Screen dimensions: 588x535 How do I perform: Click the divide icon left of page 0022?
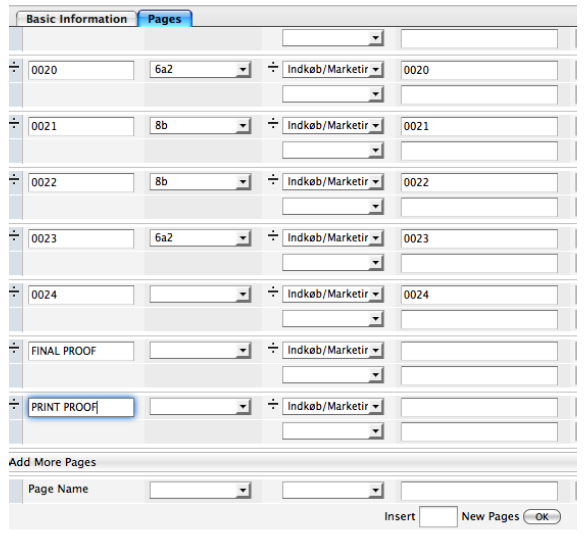[14, 180]
